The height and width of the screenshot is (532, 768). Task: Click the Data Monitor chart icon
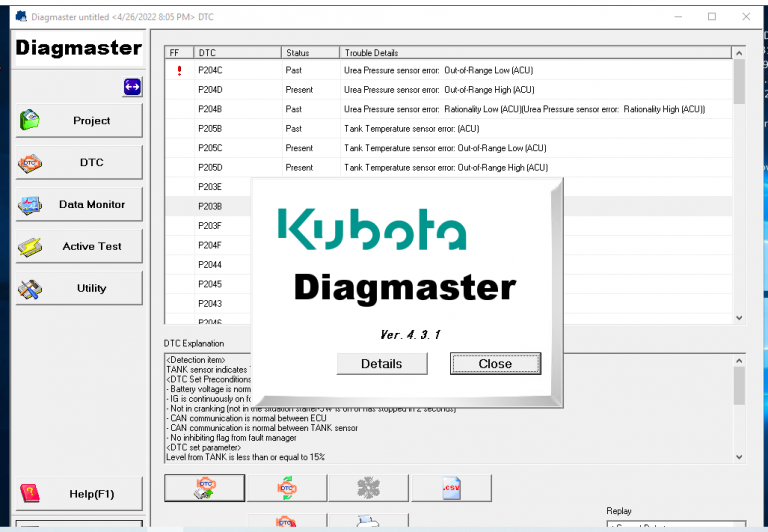point(29,205)
